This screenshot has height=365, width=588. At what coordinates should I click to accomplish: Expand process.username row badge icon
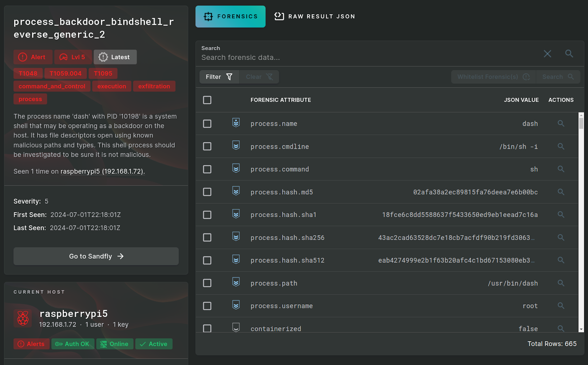pyautogui.click(x=236, y=305)
